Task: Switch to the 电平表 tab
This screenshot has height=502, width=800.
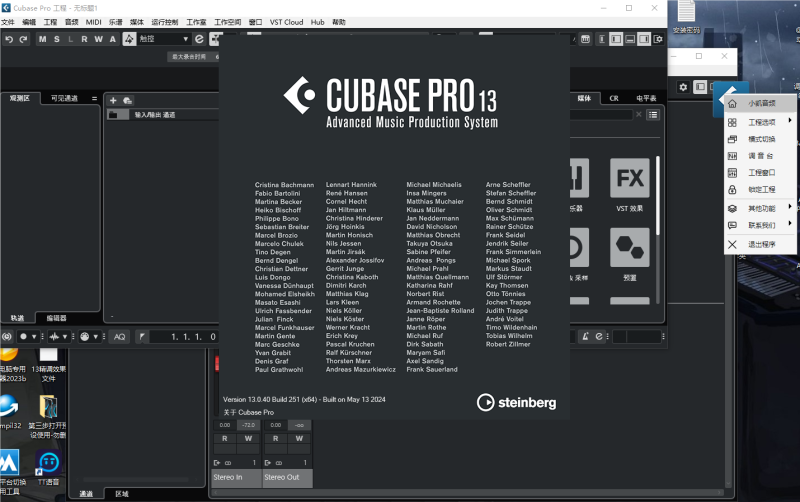Action: pos(646,98)
